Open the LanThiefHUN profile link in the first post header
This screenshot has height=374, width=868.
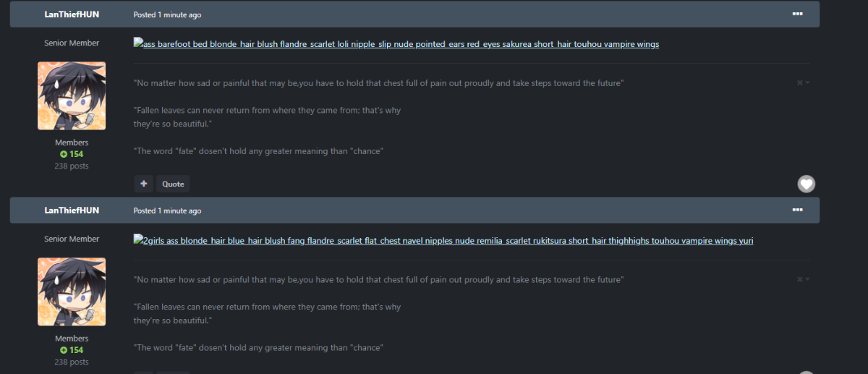point(72,14)
